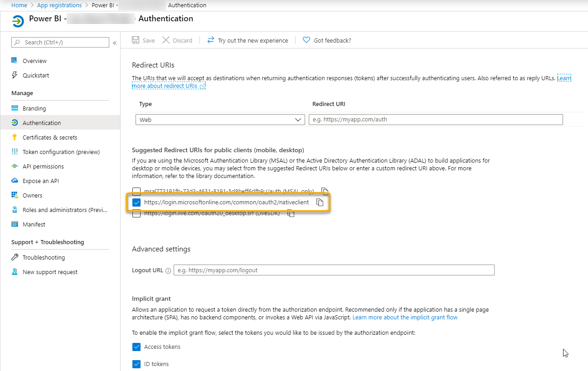Copy the nativeclient redirect URI
Viewport: 588px width, 371px height.
[x=320, y=202]
